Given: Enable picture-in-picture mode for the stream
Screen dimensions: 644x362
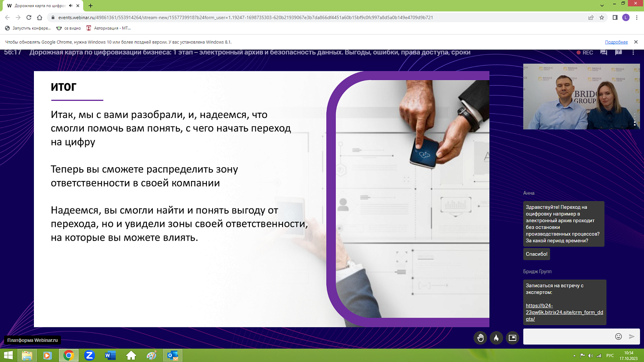Looking at the screenshot, I should pos(512,338).
